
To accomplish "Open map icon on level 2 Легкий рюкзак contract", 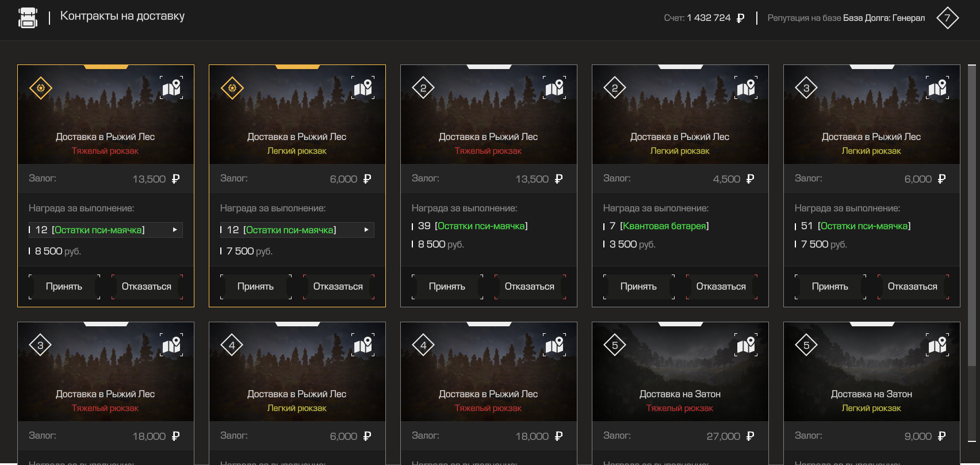I will pos(746,87).
